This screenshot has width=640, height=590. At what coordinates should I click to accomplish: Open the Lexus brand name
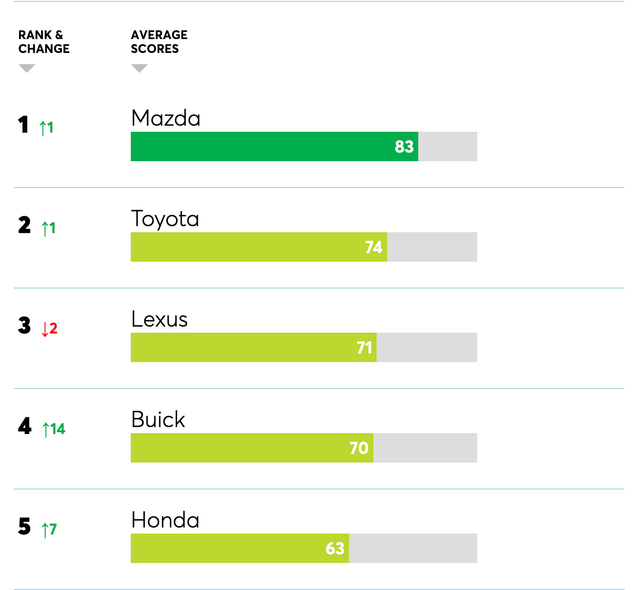point(159,320)
